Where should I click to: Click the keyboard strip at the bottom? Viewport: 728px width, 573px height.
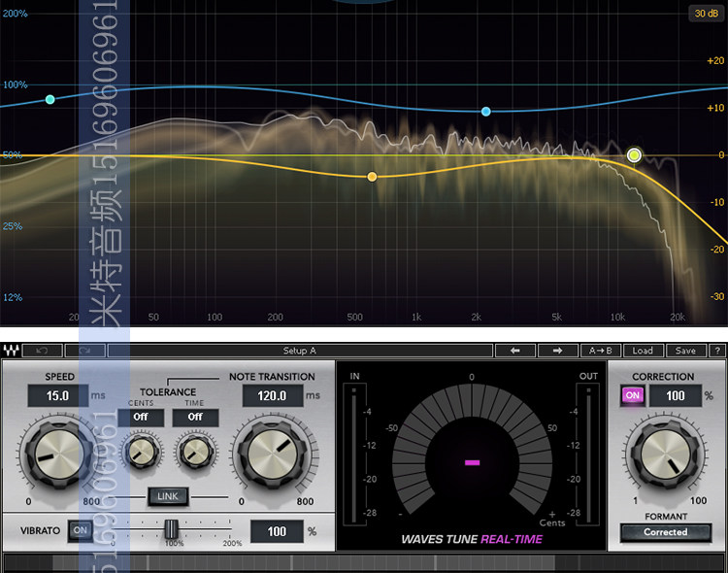point(364,563)
